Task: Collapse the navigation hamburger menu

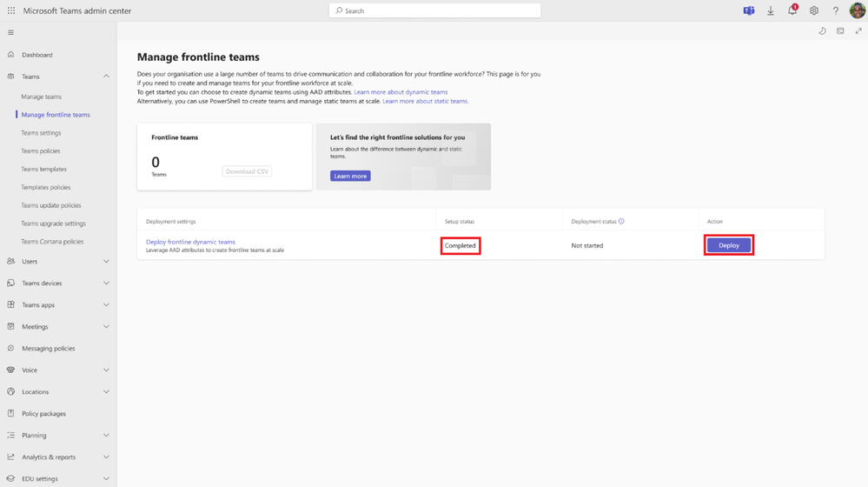Action: point(10,33)
